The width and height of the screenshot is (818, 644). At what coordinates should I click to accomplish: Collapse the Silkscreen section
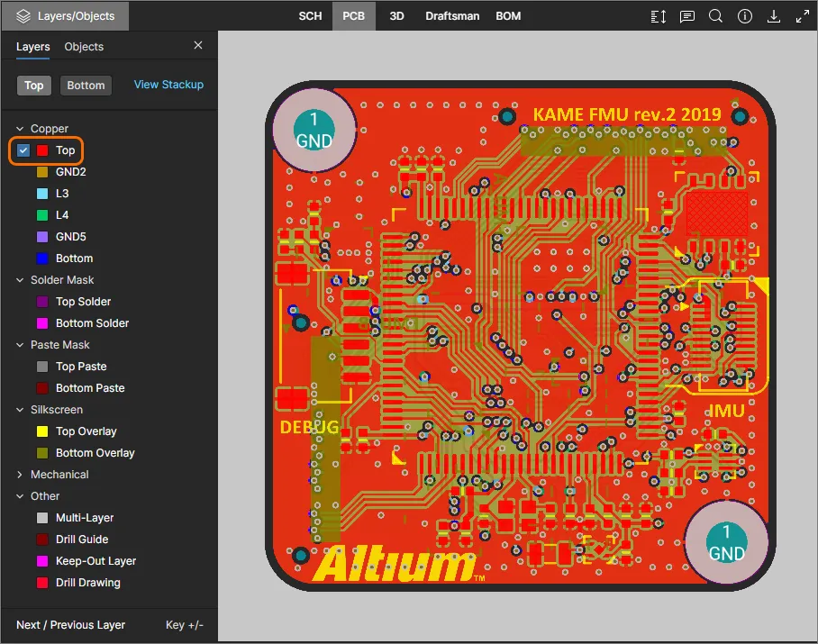pos(20,410)
